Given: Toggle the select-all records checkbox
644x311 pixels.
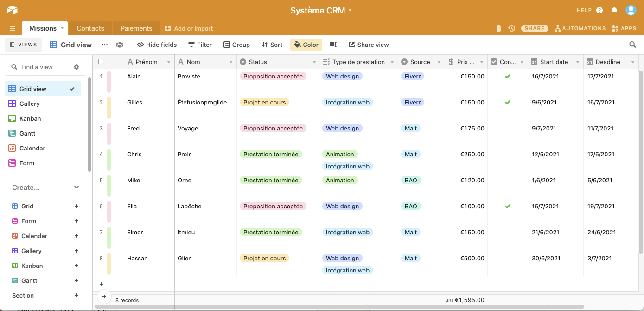Looking at the screenshot, I should click(101, 62).
